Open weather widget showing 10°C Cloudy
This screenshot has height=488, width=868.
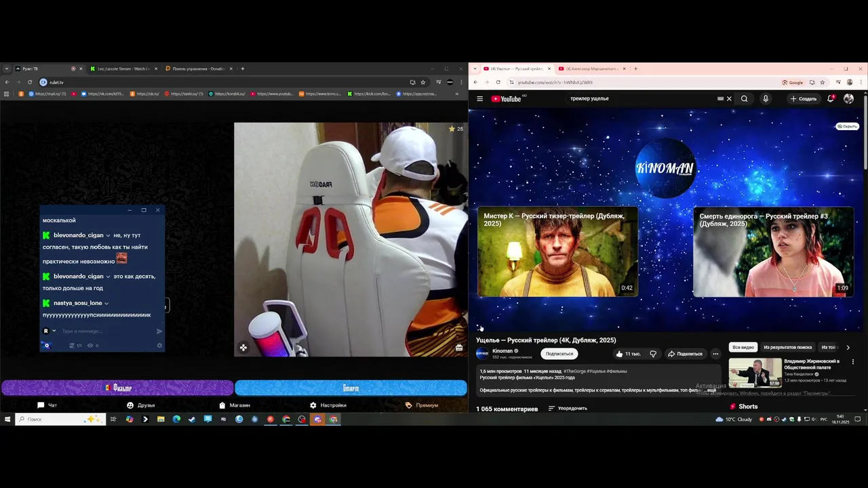pyautogui.click(x=734, y=420)
